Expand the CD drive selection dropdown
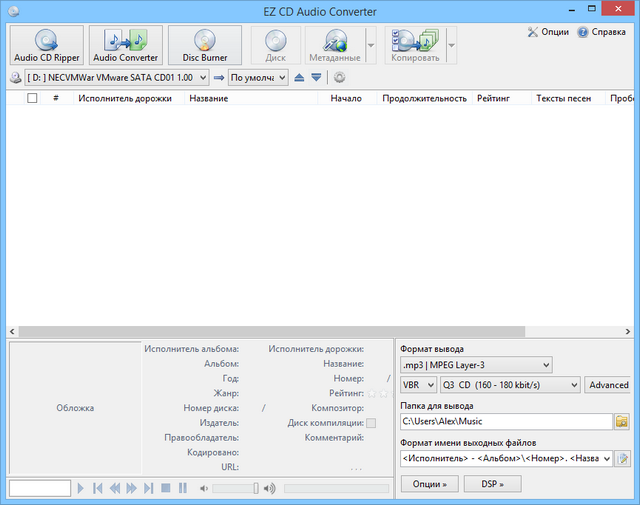640x505 pixels. coord(203,77)
